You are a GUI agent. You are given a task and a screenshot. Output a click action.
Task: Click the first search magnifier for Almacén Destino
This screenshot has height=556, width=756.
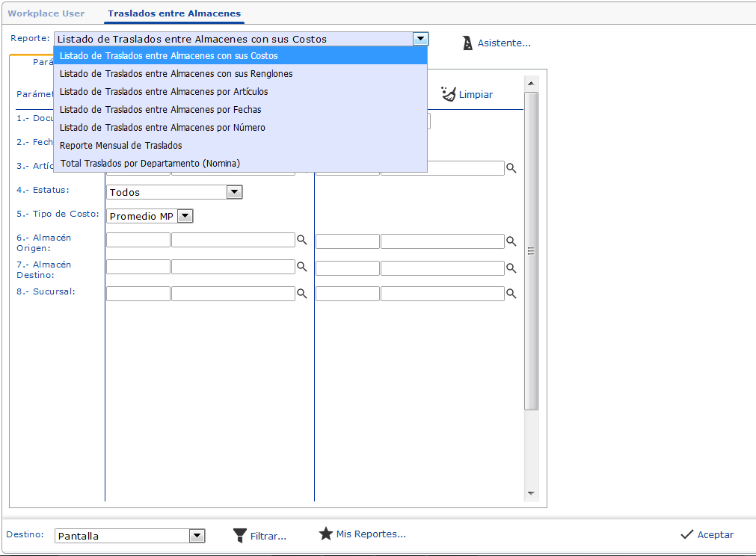click(x=302, y=267)
